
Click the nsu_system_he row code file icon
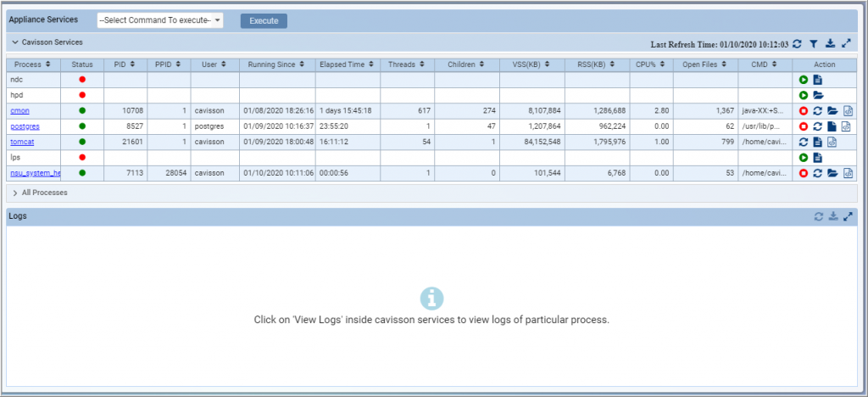pyautogui.click(x=848, y=173)
